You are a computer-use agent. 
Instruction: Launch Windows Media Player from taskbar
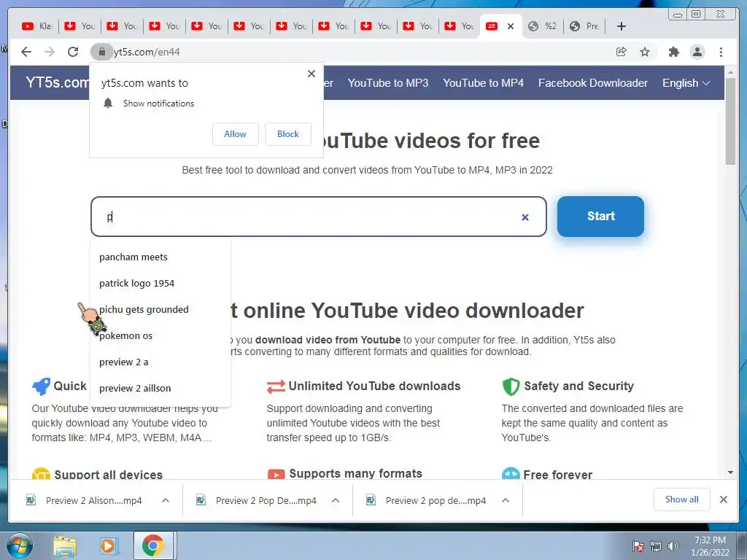coord(108,545)
